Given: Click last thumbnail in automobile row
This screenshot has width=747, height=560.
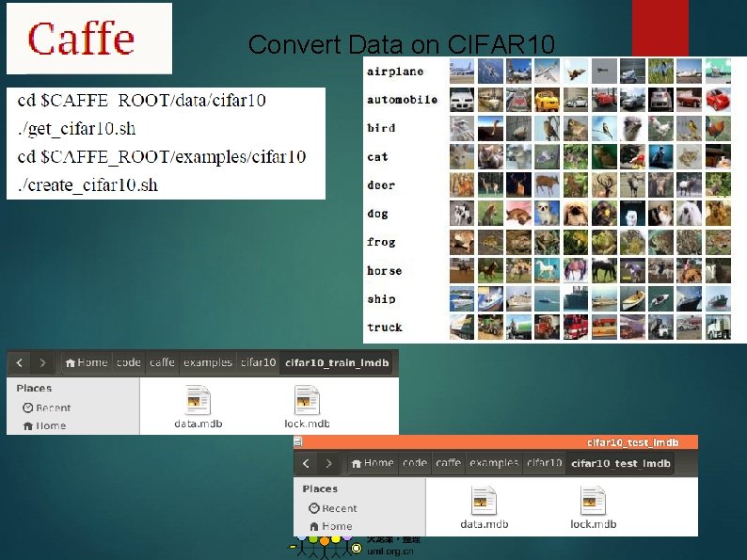Looking at the screenshot, I should pyautogui.click(x=718, y=100).
